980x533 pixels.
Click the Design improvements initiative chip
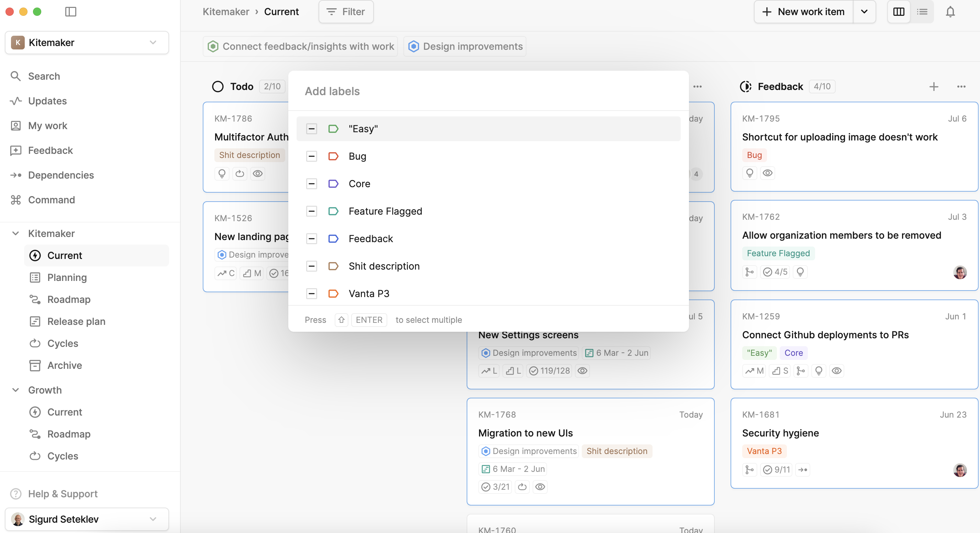point(465,46)
